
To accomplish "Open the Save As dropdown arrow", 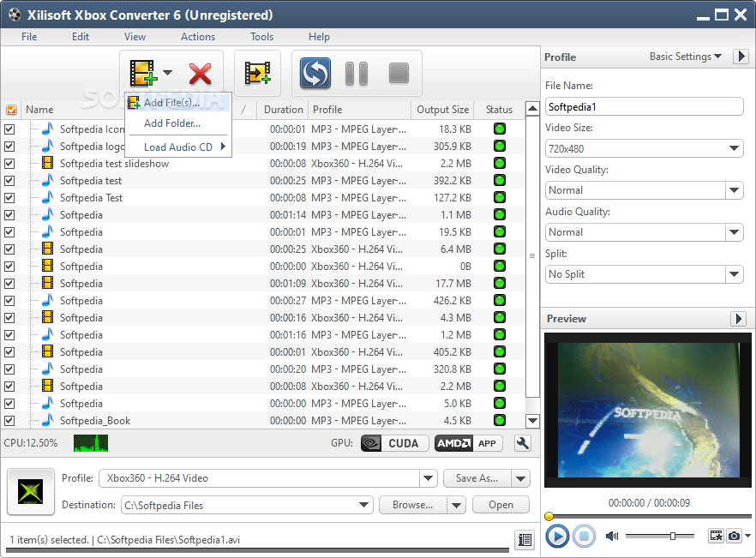I will tap(521, 478).
